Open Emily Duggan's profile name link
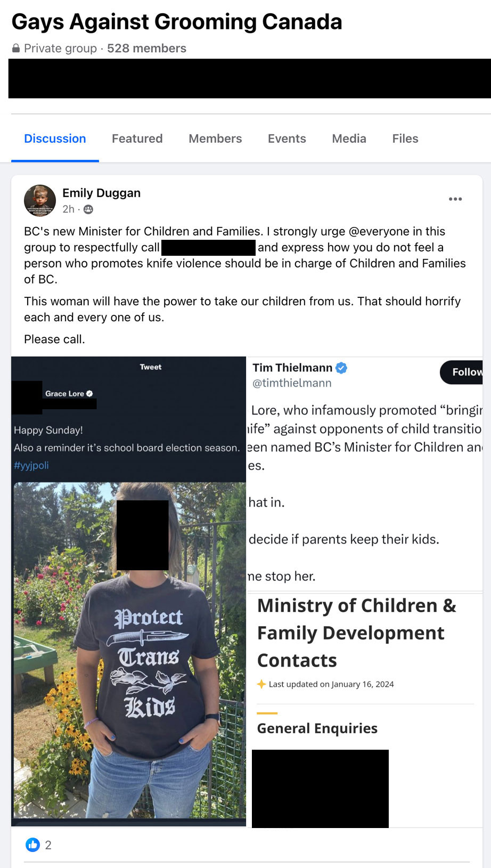 [102, 193]
